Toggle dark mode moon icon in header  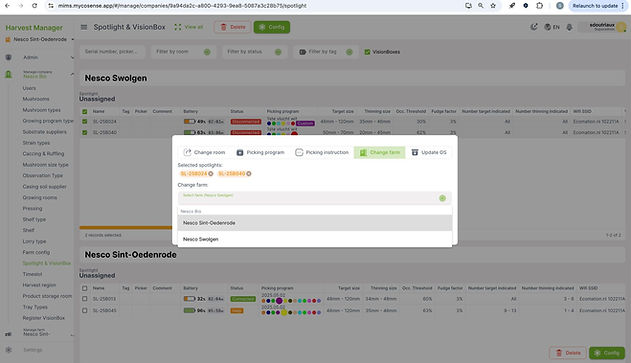click(534, 27)
